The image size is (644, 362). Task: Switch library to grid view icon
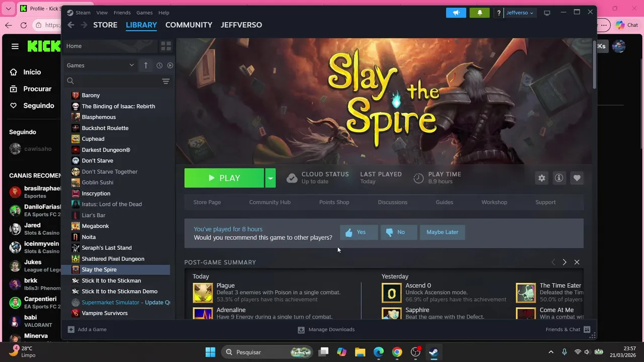(x=166, y=46)
